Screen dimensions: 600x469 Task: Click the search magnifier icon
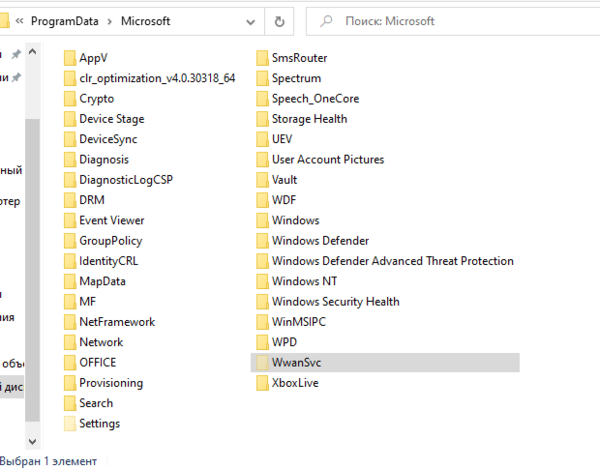327,20
